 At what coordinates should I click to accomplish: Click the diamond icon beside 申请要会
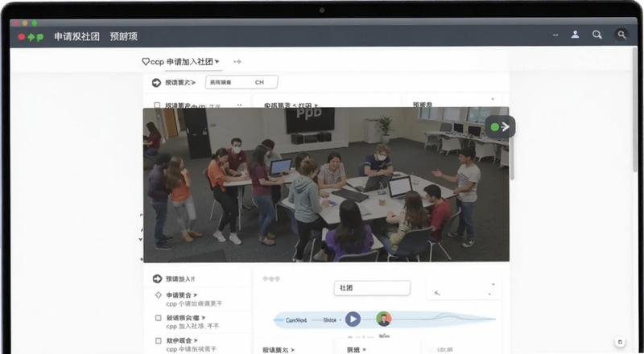[x=158, y=294]
